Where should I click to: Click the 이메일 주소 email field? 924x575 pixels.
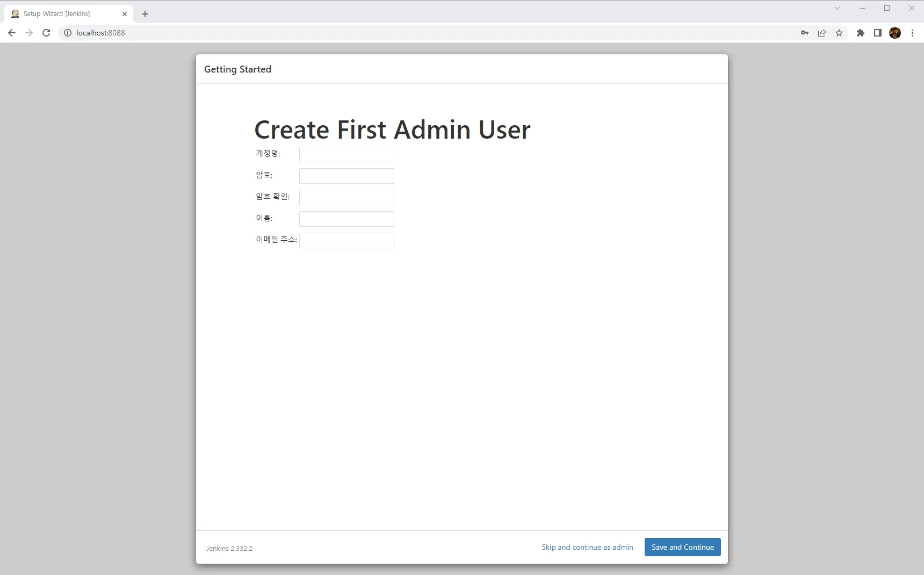pos(346,241)
